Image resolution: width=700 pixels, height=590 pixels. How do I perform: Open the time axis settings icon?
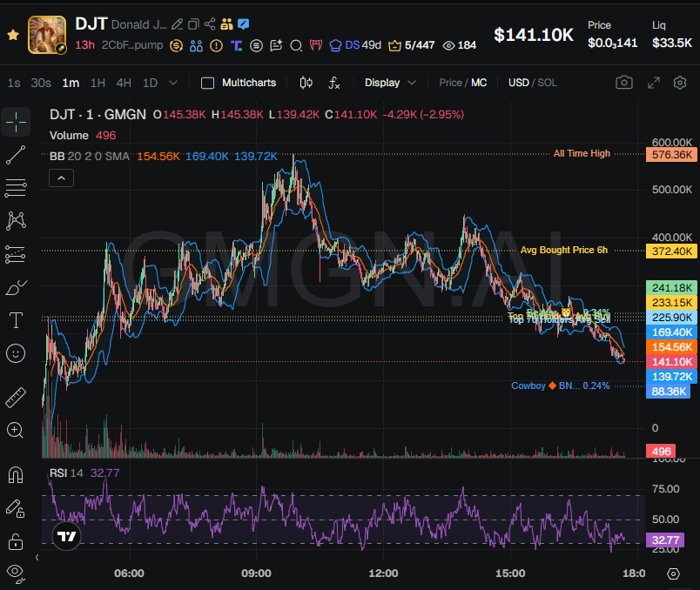(673, 573)
